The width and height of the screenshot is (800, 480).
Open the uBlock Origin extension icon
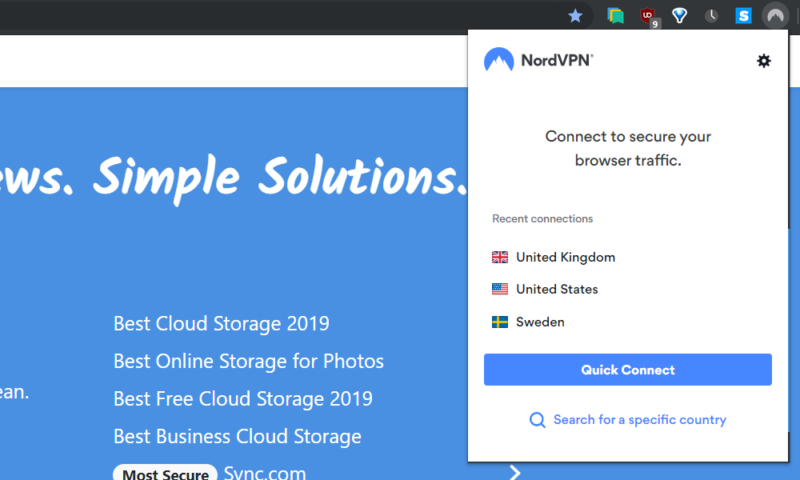[648, 16]
